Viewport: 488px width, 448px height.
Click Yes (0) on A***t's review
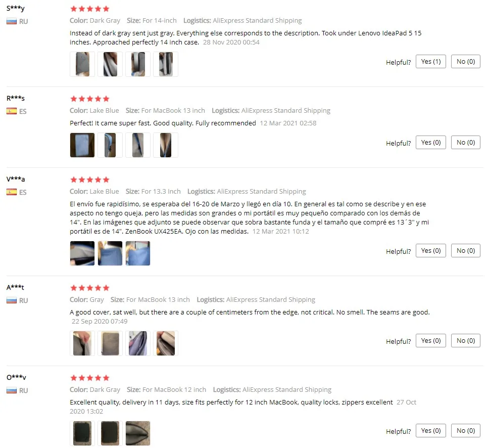(x=431, y=340)
